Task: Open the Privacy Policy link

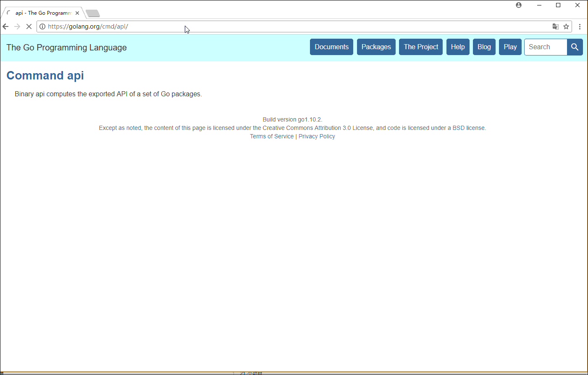Action: (x=317, y=136)
